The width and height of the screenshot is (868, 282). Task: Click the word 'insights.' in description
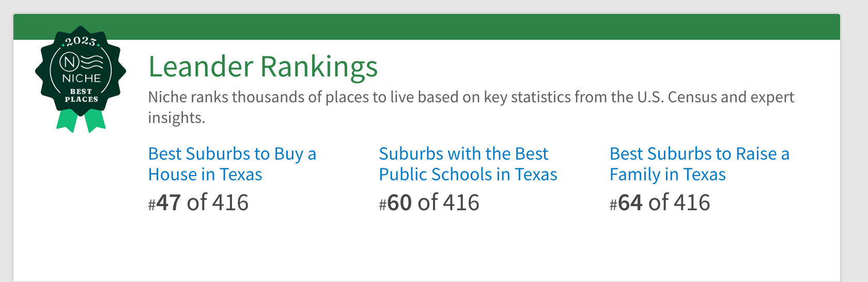pos(177,118)
